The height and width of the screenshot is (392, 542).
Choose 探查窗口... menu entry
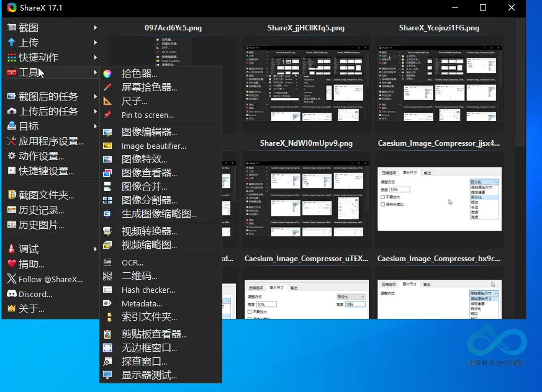click(x=161, y=362)
